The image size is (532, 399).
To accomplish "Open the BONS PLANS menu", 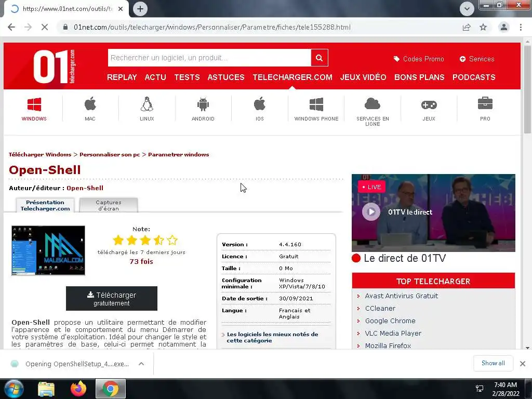I will 419,77.
